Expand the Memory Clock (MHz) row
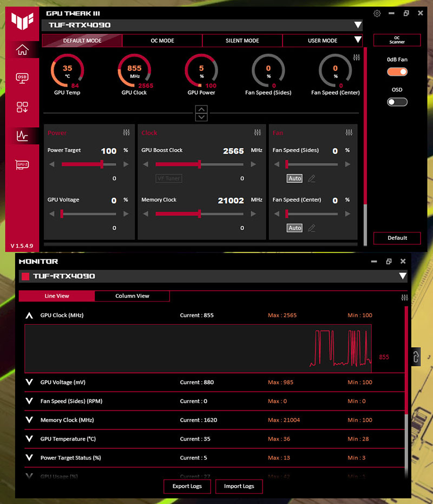Image resolution: width=433 pixels, height=504 pixels. coord(29,420)
